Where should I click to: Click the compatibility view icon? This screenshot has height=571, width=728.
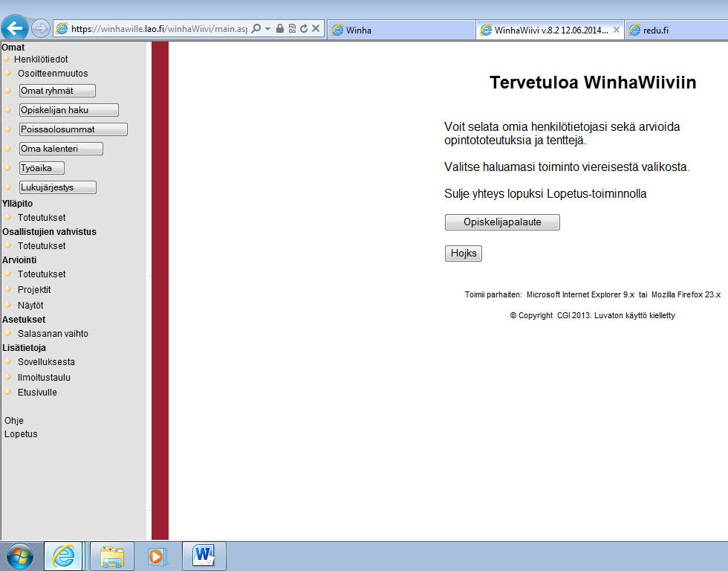292,29
